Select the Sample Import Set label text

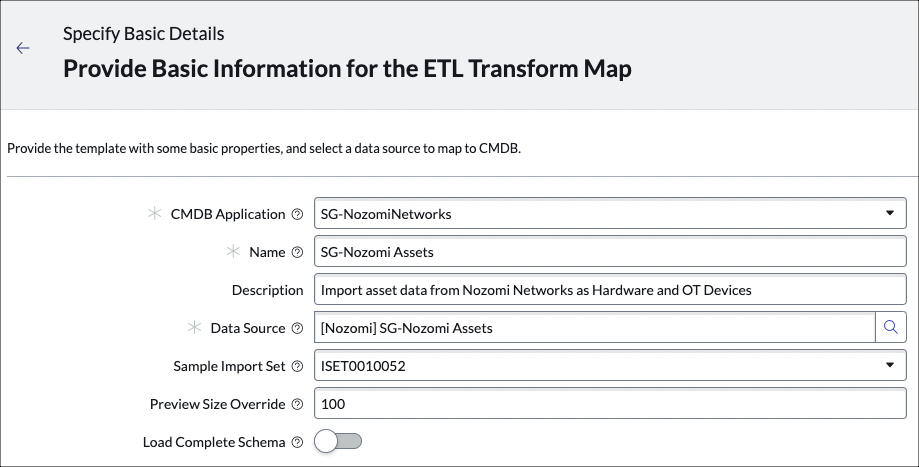(x=229, y=366)
